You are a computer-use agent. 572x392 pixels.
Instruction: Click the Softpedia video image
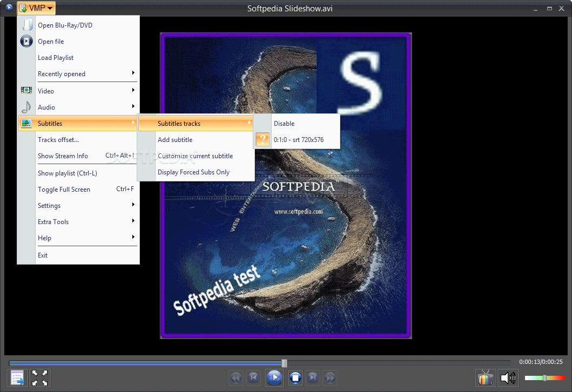point(286,186)
